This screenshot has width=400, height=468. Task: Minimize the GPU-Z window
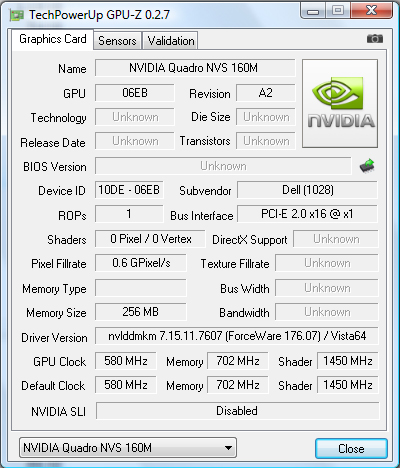pyautogui.click(x=312, y=11)
